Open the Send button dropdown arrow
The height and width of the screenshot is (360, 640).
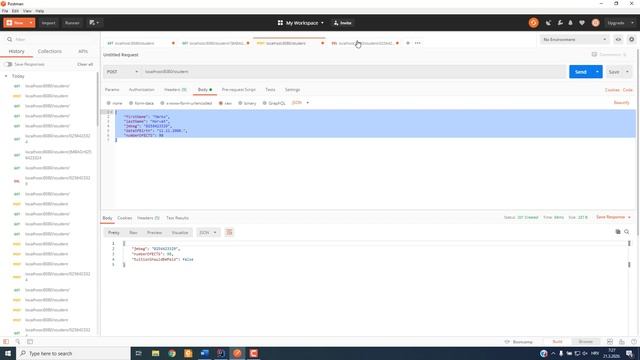597,72
